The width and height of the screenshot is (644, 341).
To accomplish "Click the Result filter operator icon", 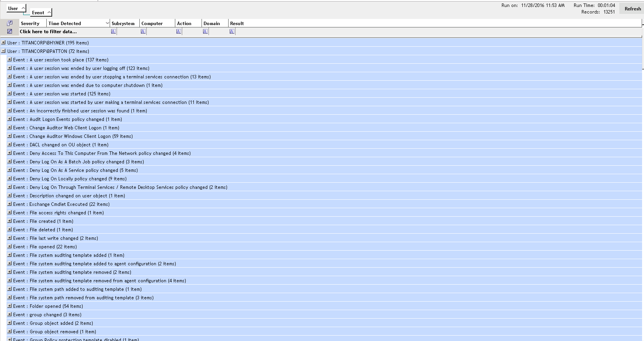I will (x=232, y=32).
